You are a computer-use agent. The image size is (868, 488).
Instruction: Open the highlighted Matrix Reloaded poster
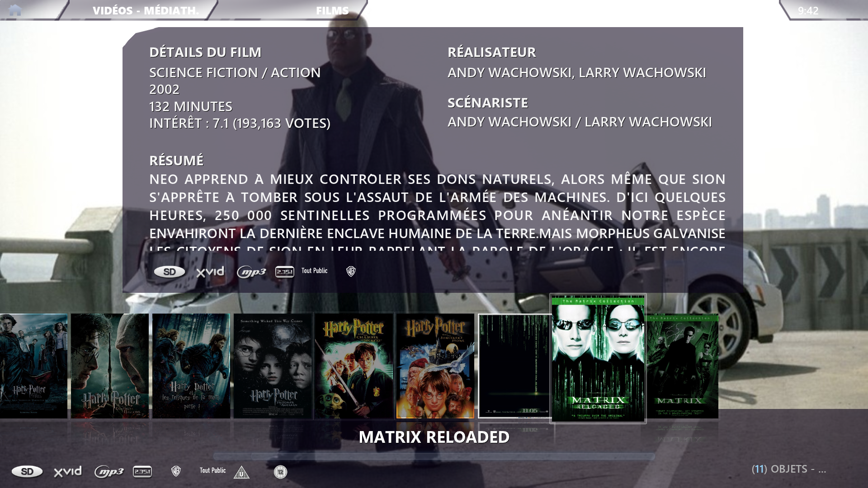coord(598,359)
